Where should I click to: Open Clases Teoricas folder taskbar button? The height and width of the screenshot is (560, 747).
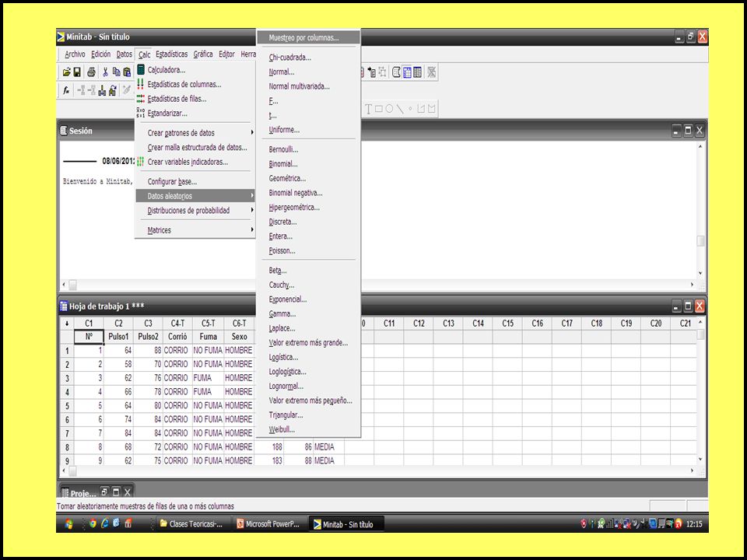click(194, 523)
